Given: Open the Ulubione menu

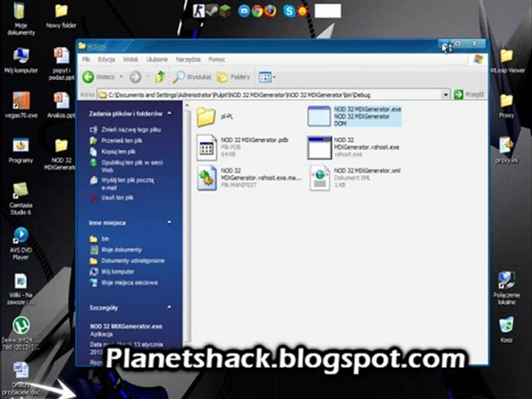Looking at the screenshot, I should [157, 59].
